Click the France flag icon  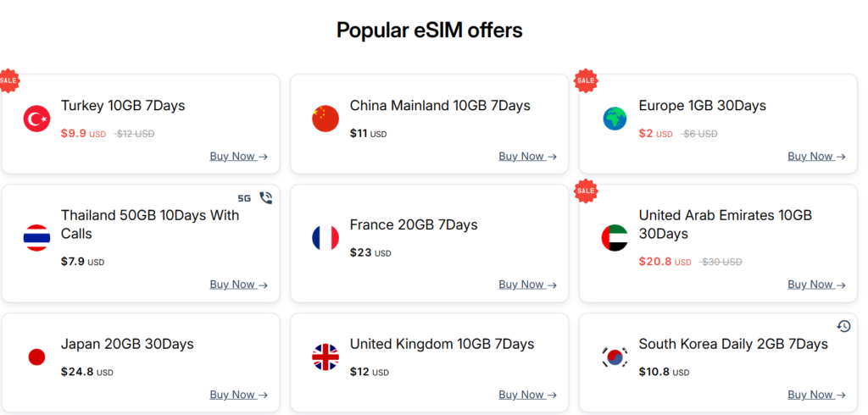[x=325, y=238]
